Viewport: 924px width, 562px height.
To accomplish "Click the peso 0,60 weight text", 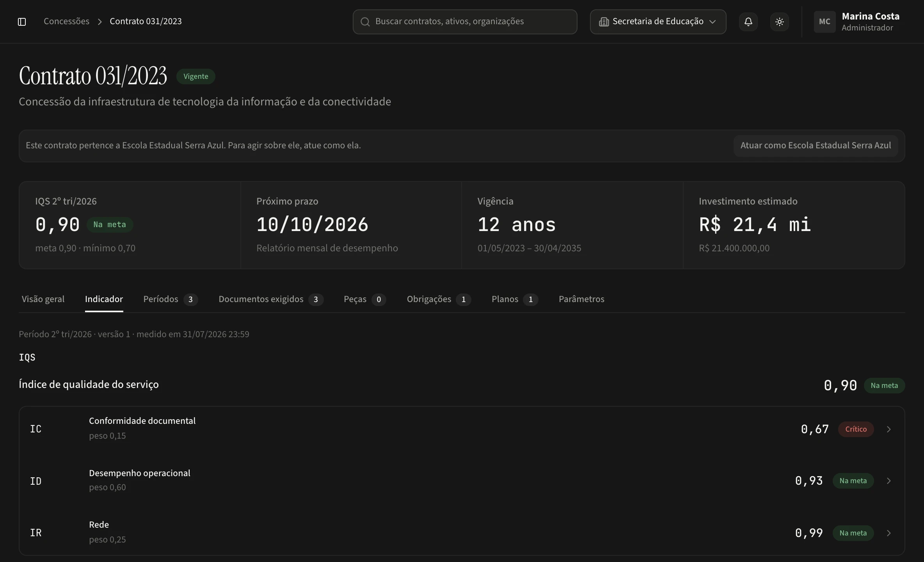I will (x=107, y=488).
